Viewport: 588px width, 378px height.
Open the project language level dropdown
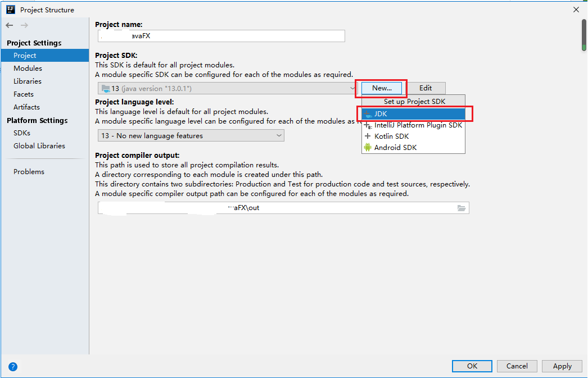[191, 135]
